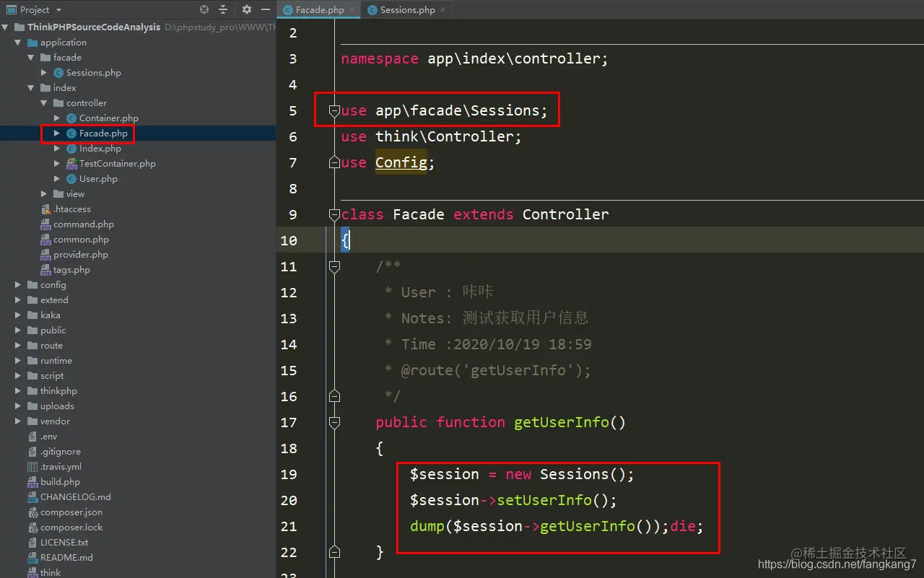Select Index.php in project tree
This screenshot has width=924, height=578.
click(x=100, y=149)
